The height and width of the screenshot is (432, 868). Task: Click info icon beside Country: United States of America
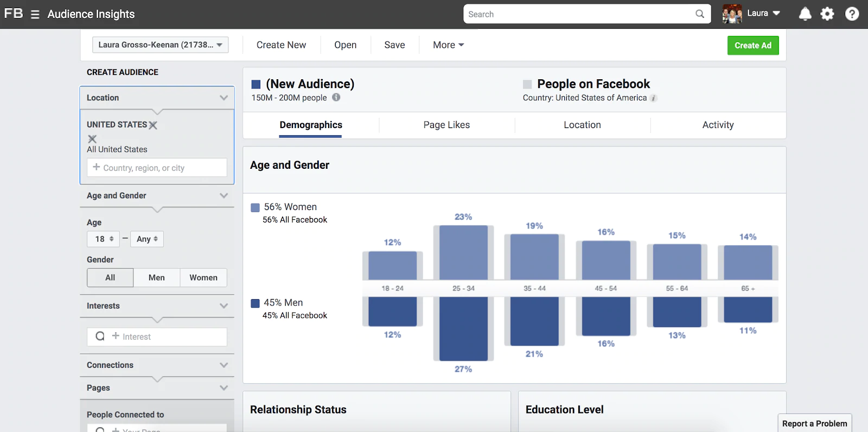pyautogui.click(x=654, y=98)
